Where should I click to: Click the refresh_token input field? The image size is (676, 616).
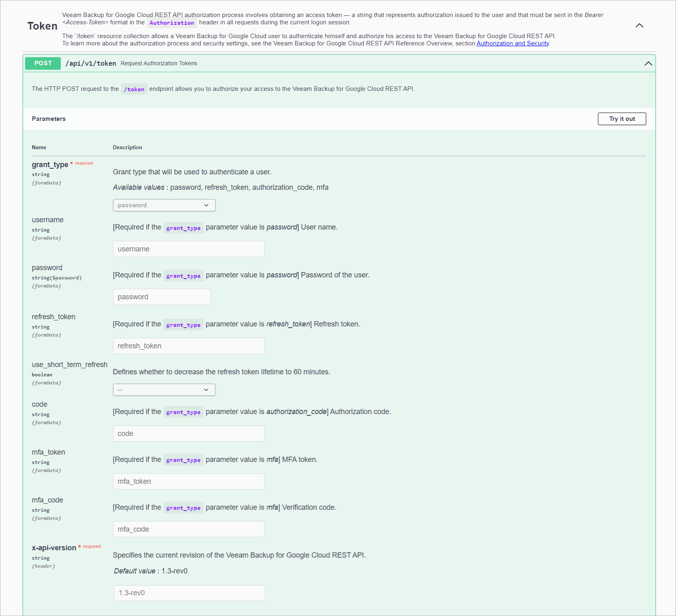coord(189,346)
